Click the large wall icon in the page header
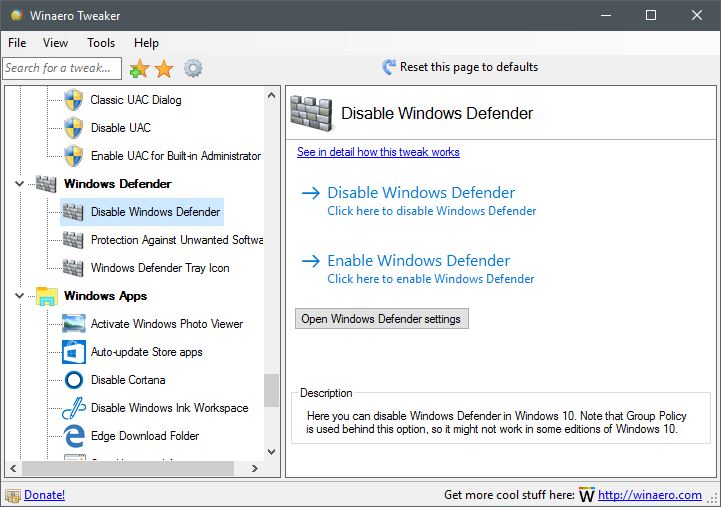Screen dimensions: 721x507 click(x=311, y=114)
